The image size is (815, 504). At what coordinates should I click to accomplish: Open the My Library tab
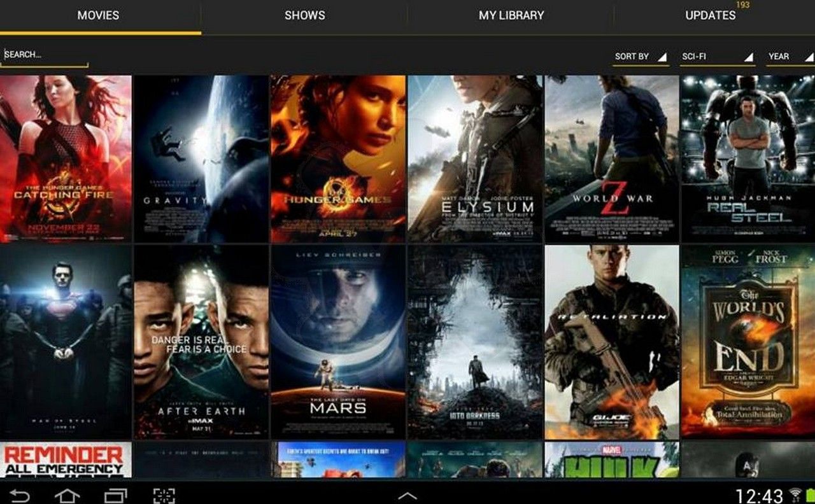511,15
